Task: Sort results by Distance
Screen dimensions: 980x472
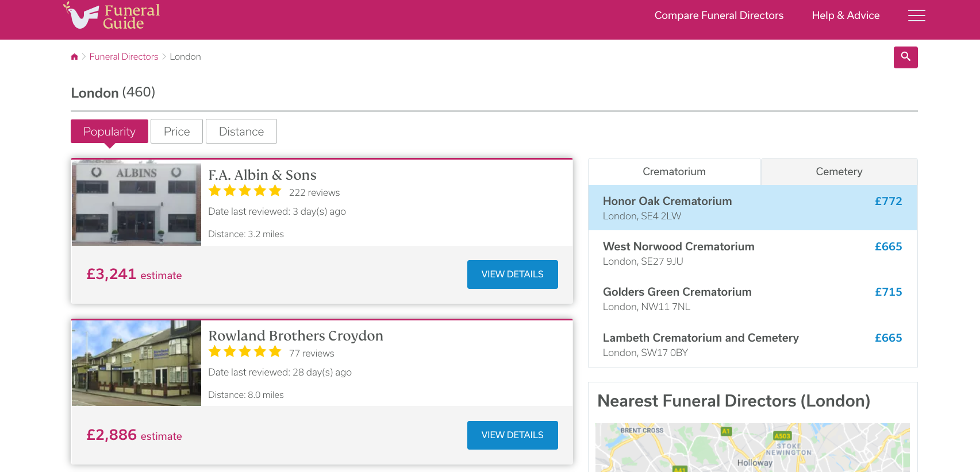Action: click(x=241, y=131)
